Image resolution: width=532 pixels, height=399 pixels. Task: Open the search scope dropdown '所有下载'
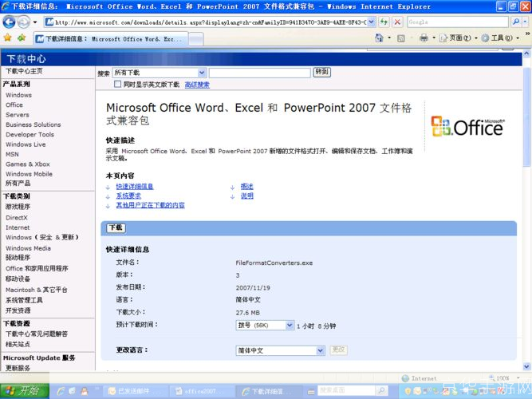pyautogui.click(x=160, y=73)
